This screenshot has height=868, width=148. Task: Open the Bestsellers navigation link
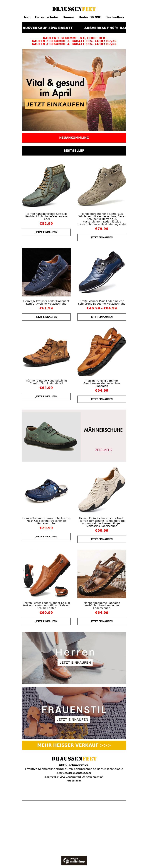tap(115, 17)
